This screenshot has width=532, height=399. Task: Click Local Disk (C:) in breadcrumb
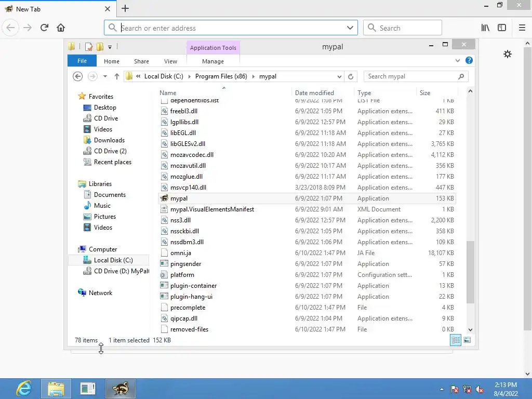click(164, 76)
